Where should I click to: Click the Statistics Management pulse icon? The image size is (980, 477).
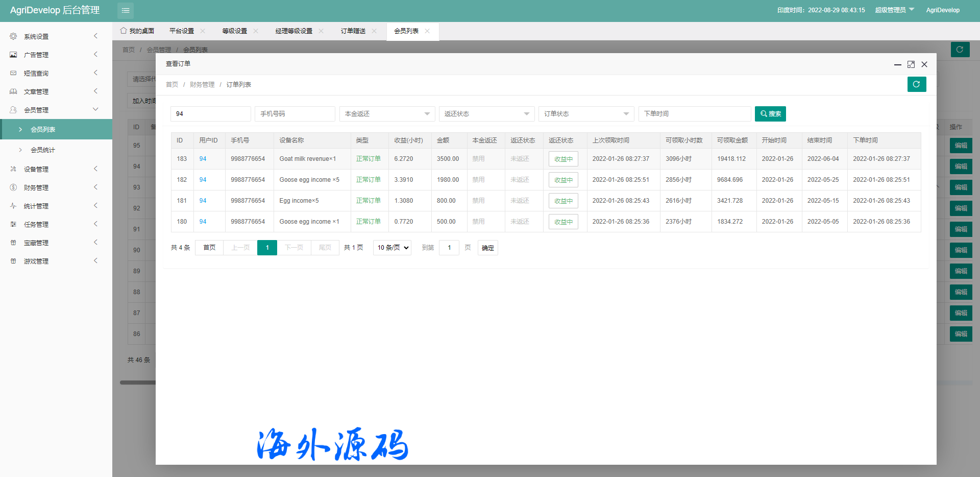(13, 206)
